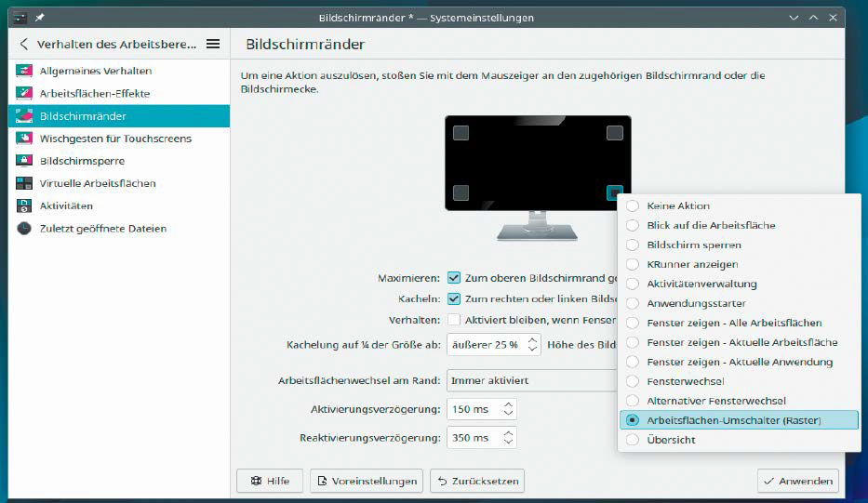Click the Voreinstellungen button
Viewport: 868px width, 503px height.
click(x=367, y=481)
